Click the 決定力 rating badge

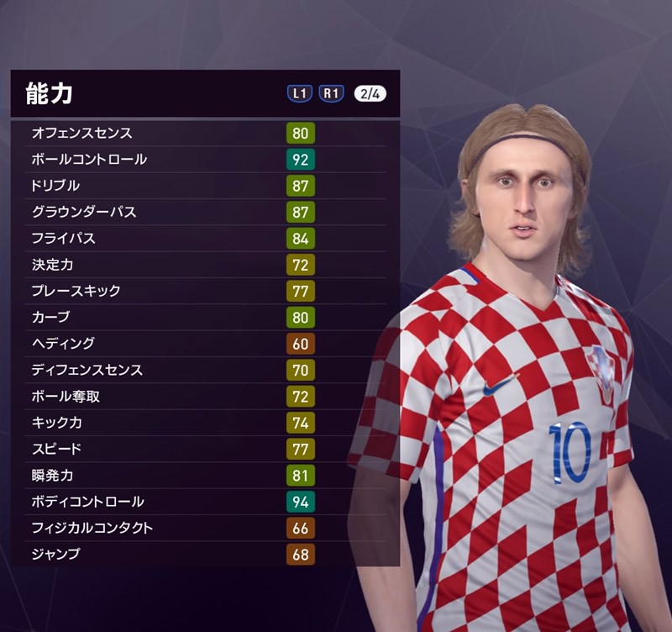301,265
